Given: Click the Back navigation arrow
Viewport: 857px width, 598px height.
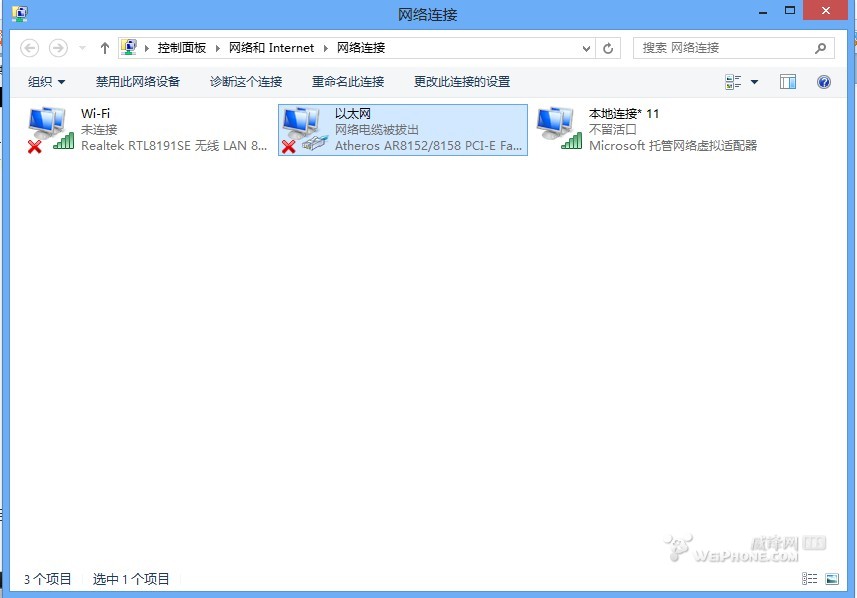Looking at the screenshot, I should (x=30, y=48).
